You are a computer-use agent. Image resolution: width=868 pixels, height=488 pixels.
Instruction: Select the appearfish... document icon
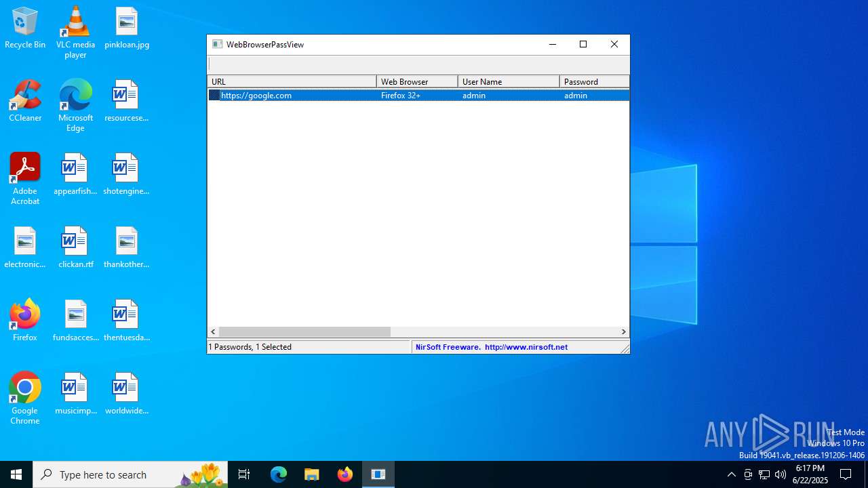pyautogui.click(x=75, y=174)
